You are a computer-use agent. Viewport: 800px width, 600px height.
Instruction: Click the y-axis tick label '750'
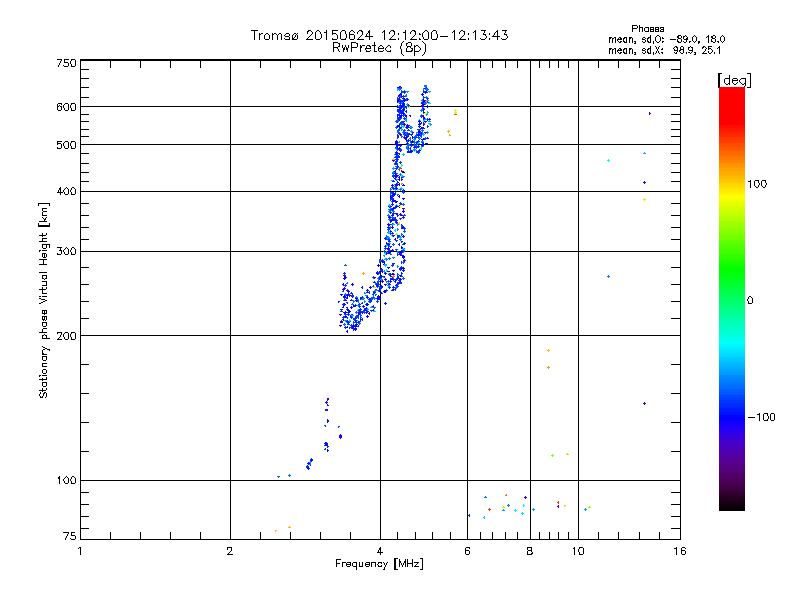point(66,63)
